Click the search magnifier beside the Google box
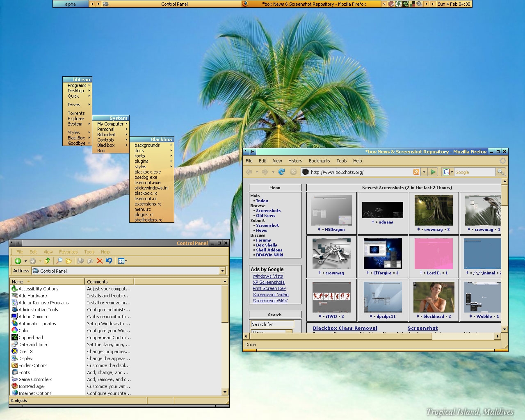This screenshot has width=525, height=420. coord(500,172)
